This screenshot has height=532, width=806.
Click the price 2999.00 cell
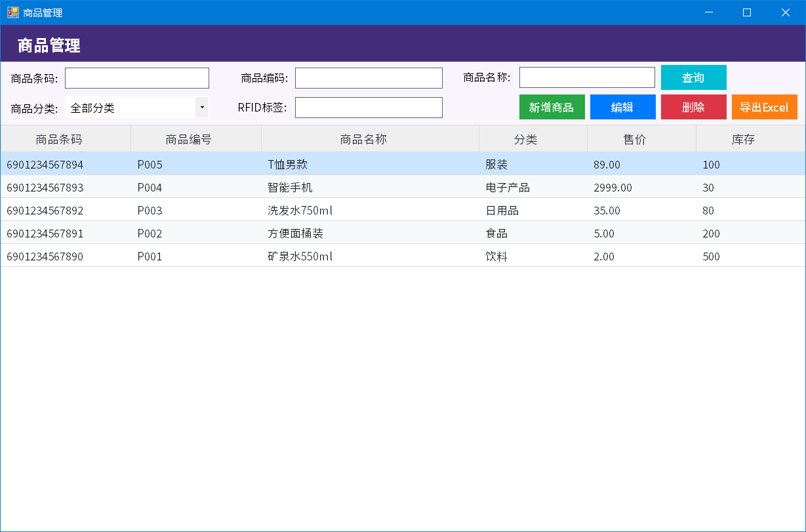tap(641, 187)
